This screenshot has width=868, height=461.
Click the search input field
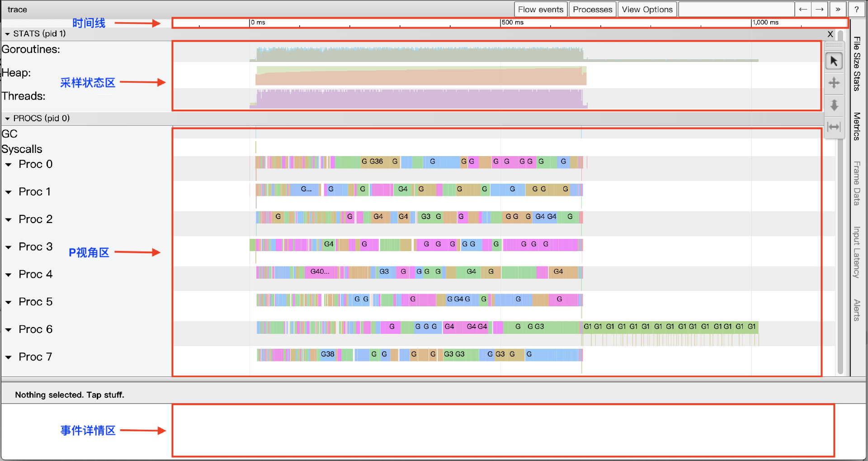coord(736,10)
